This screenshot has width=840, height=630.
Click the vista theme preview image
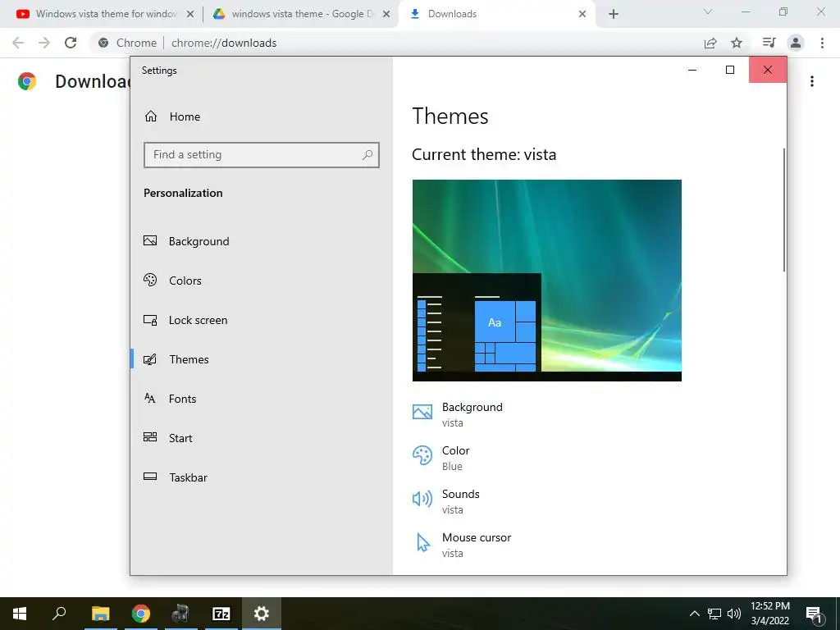click(547, 281)
